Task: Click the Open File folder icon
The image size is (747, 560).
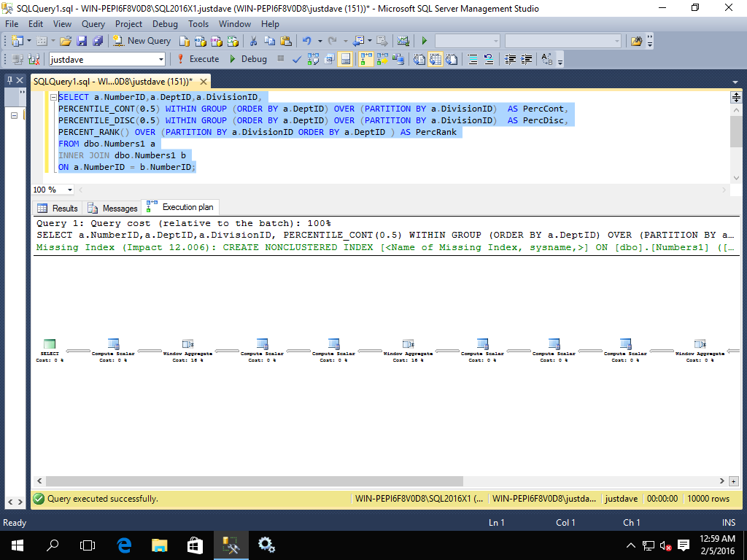Action: pos(65,41)
